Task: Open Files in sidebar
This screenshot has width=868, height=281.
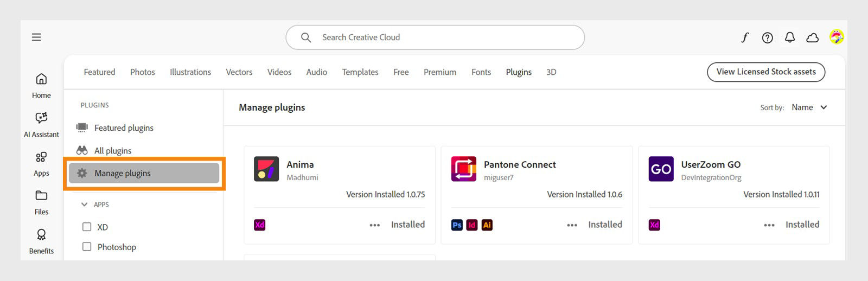Action: coord(41,203)
